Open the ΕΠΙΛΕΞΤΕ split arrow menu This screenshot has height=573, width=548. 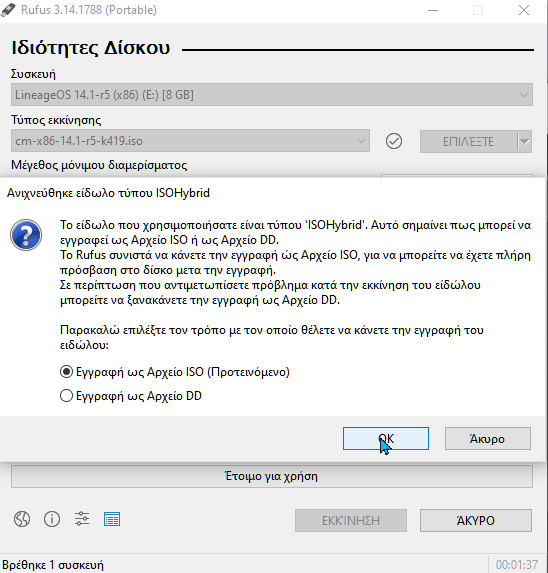point(525,141)
